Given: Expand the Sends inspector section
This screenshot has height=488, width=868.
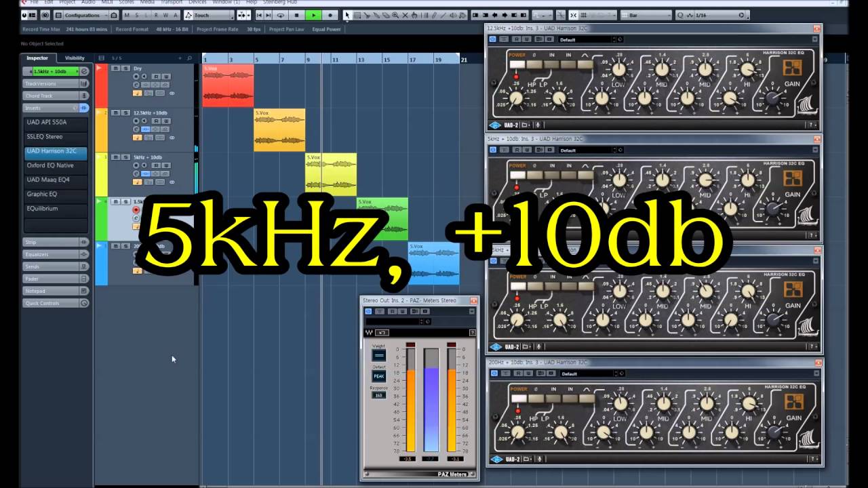Looking at the screenshot, I should point(56,266).
